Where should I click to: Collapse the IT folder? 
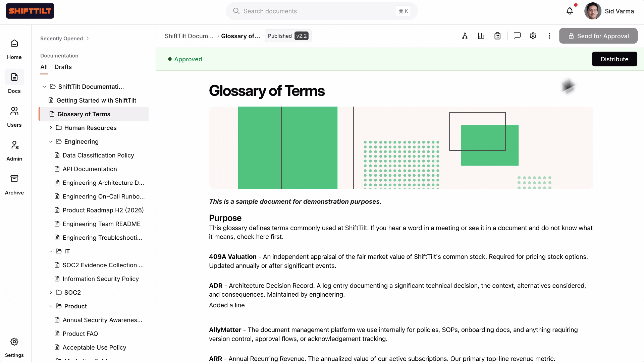point(51,251)
